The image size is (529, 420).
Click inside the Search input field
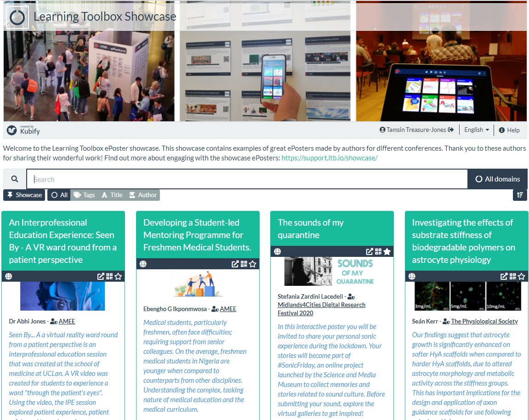pos(184,179)
